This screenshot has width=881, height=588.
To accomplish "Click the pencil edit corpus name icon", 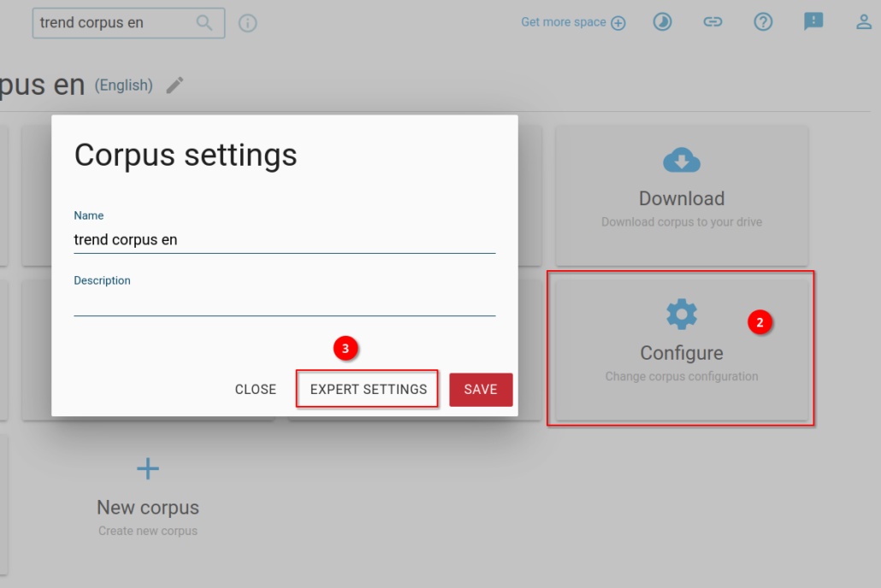I will pyautogui.click(x=174, y=85).
